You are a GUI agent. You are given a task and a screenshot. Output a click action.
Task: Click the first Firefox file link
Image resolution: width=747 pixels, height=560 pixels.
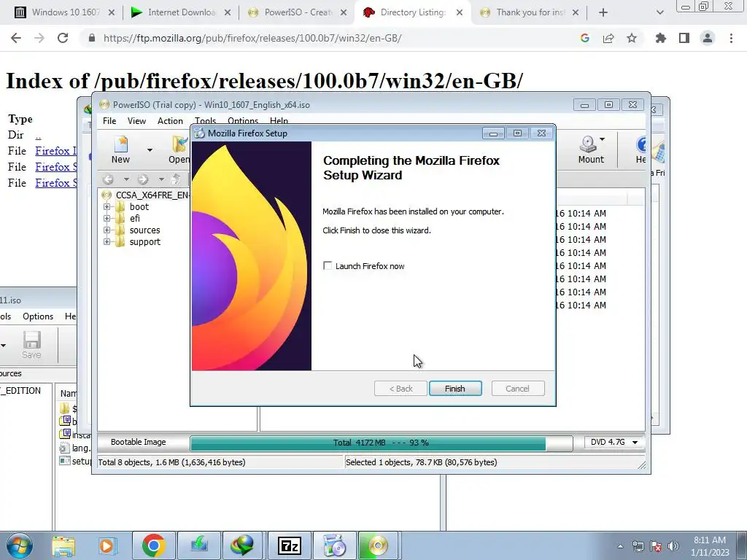(x=55, y=151)
